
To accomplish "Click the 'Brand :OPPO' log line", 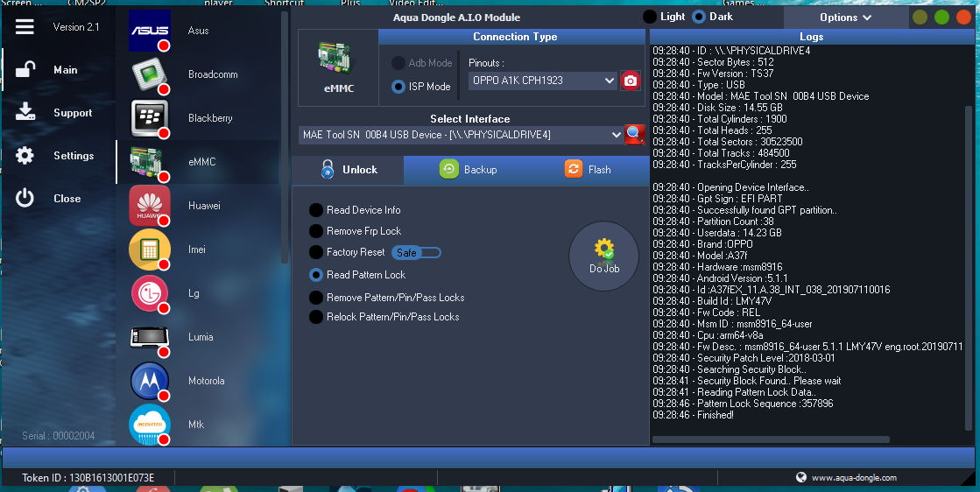I will click(702, 244).
